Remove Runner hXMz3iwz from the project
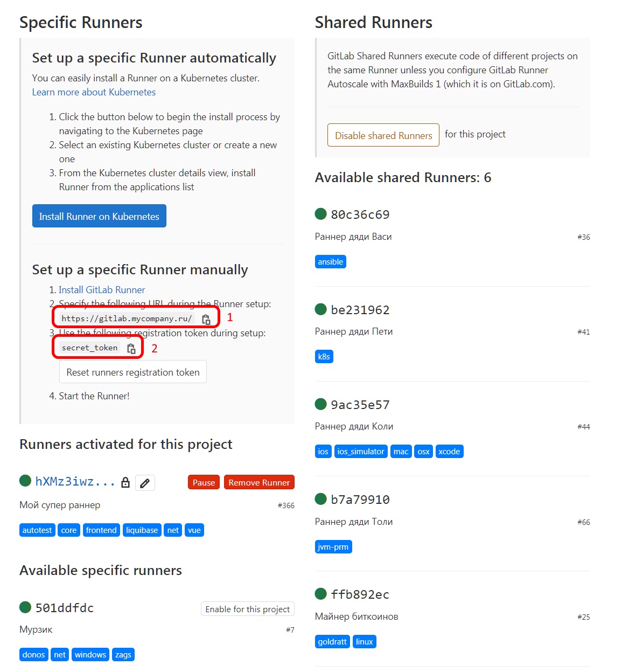Viewport: 622px width, 672px height. pyautogui.click(x=259, y=482)
